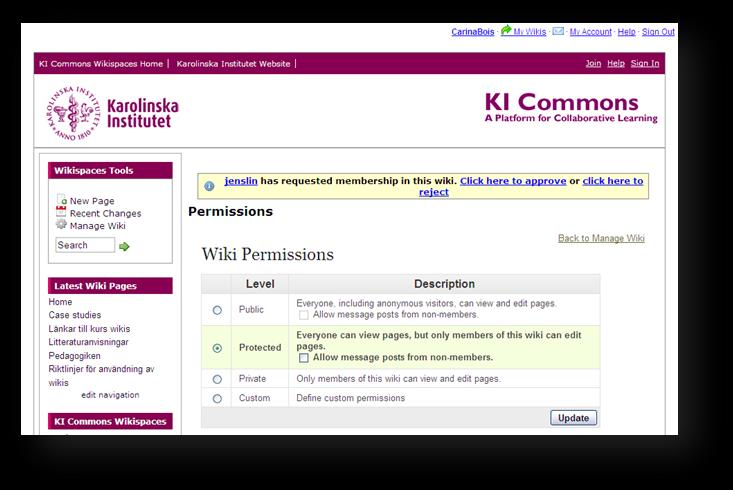Viewport: 733px width, 490px height.
Task: Check non-member posts box under Protected
Action: tap(304, 358)
